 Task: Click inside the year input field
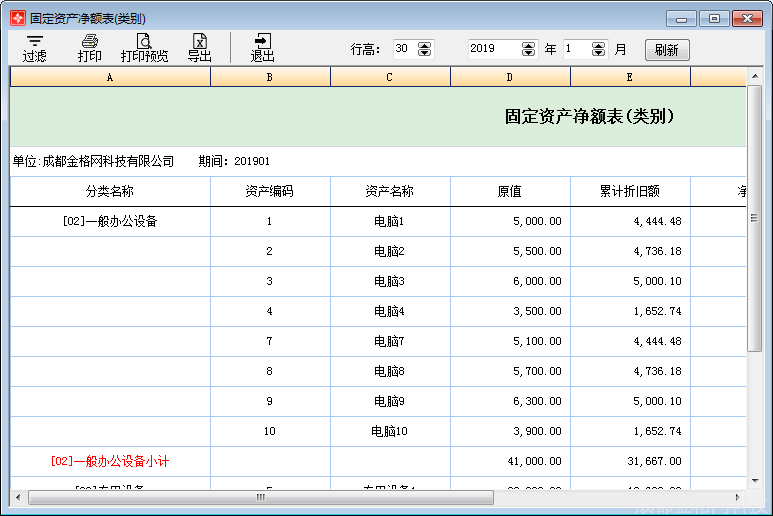coord(493,49)
